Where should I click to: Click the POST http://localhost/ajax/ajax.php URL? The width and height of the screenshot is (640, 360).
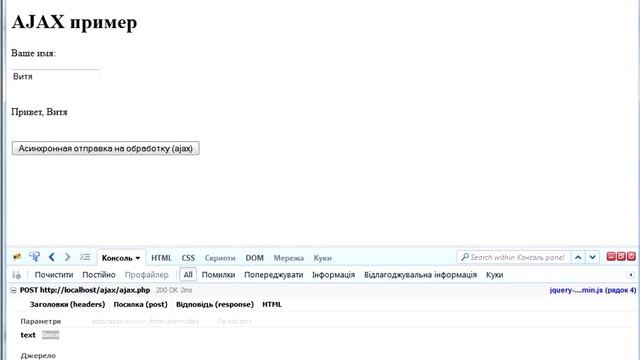point(85,290)
